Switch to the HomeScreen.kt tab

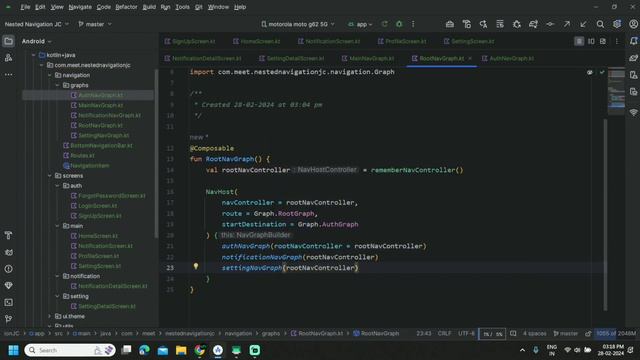tap(257, 41)
